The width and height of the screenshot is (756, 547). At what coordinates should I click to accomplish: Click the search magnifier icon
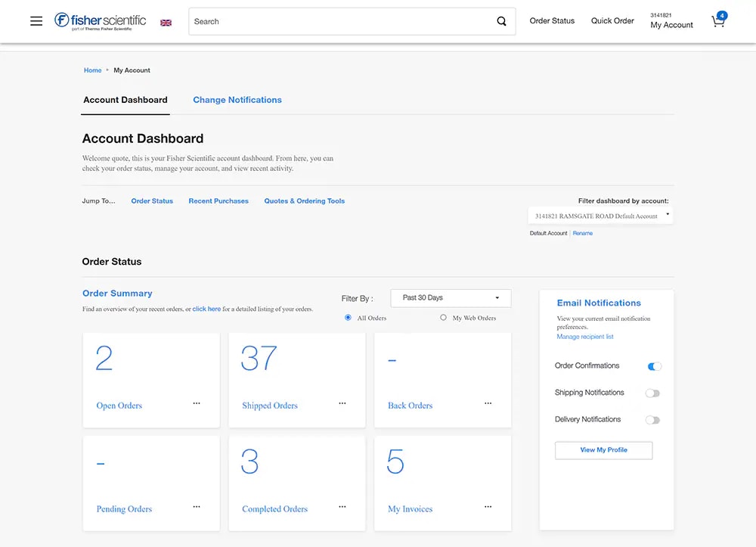click(x=501, y=21)
